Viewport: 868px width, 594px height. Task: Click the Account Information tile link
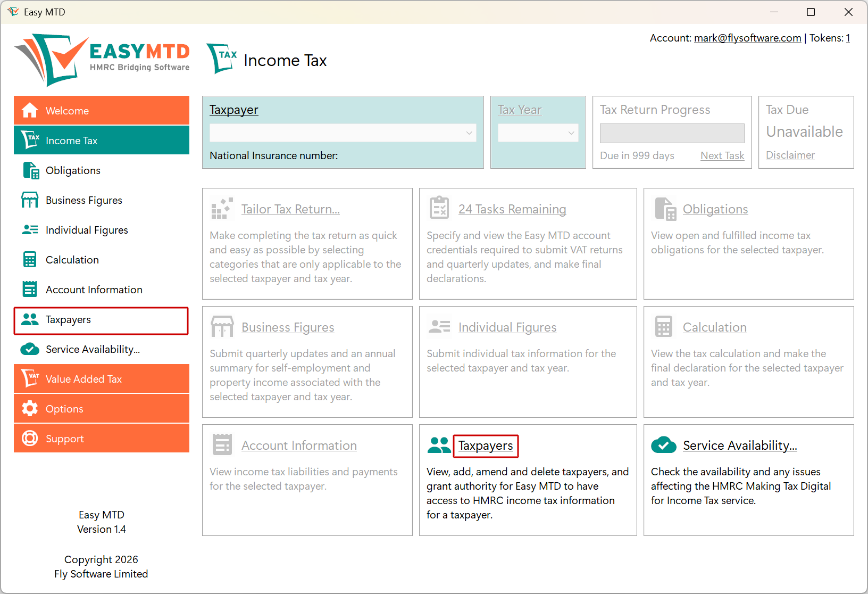point(299,445)
